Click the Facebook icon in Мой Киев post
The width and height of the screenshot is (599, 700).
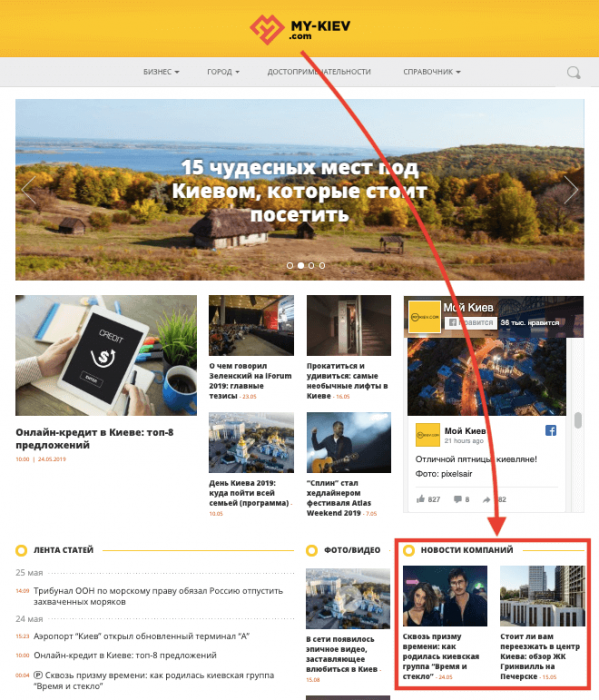pos(551,430)
